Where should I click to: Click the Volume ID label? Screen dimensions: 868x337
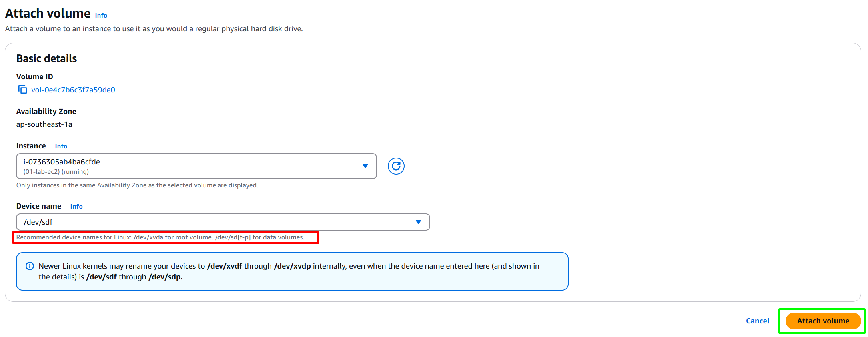point(34,76)
